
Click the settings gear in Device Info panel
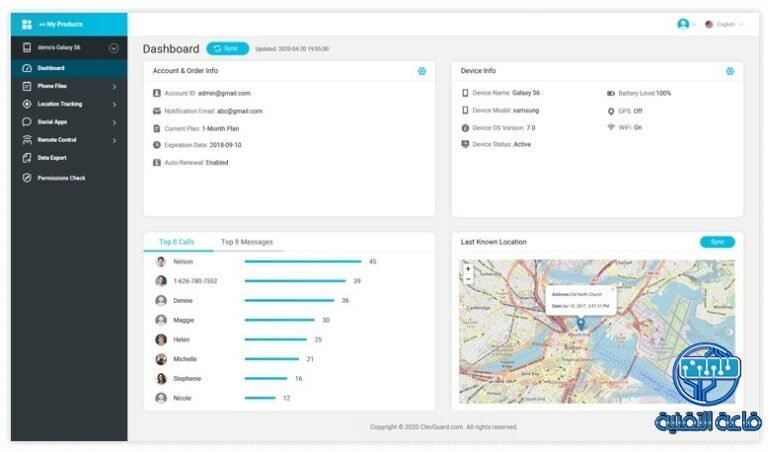[x=730, y=71]
